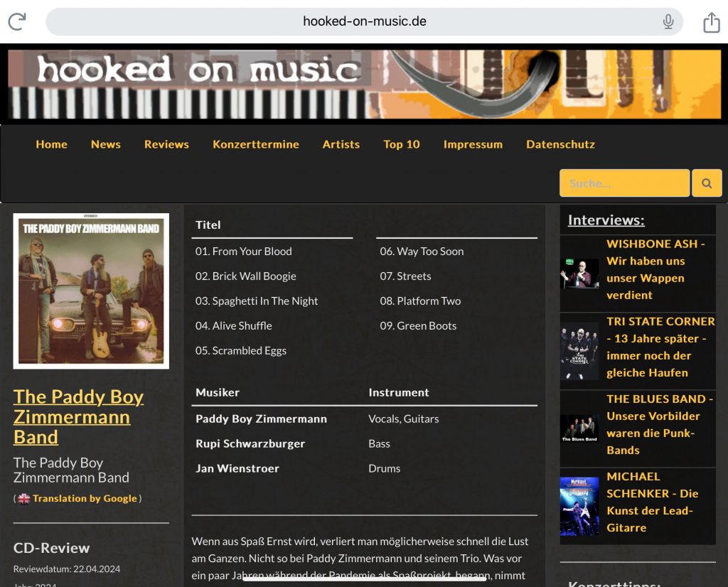This screenshot has width=728, height=587.
Task: Click the Translation by Google link
Action: pos(85,498)
